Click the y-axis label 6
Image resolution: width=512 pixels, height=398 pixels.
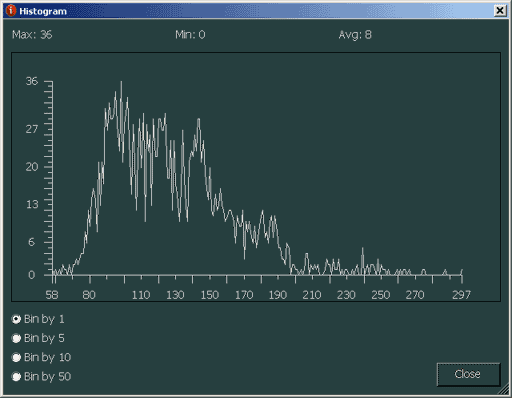[31, 242]
